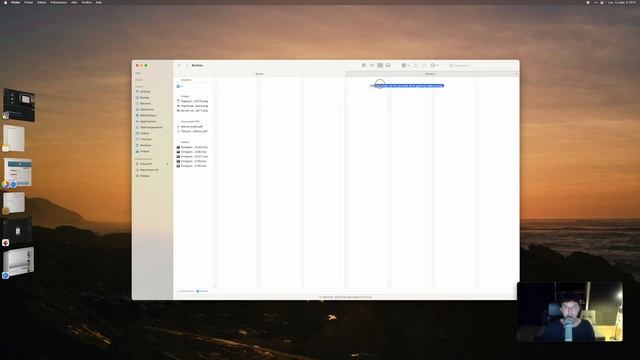Open Téléchargements in the Finder sidebar
Screen dimensions: 640x360
click(x=151, y=127)
